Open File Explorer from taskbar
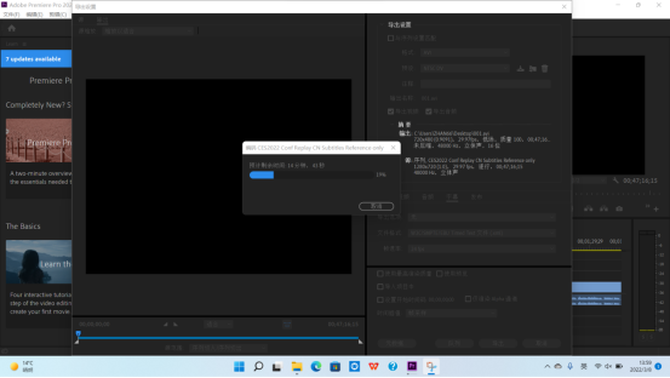The width and height of the screenshot is (670, 378). click(x=297, y=366)
